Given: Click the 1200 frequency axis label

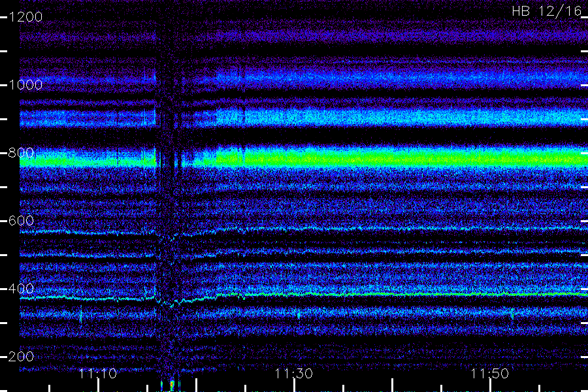Looking at the screenshot, I should (x=25, y=17).
